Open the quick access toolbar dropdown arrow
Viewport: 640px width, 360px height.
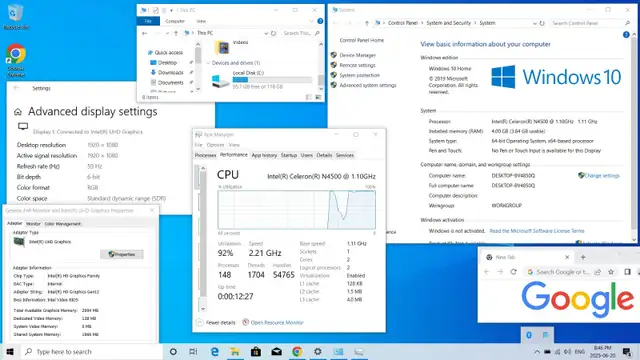click(171, 10)
